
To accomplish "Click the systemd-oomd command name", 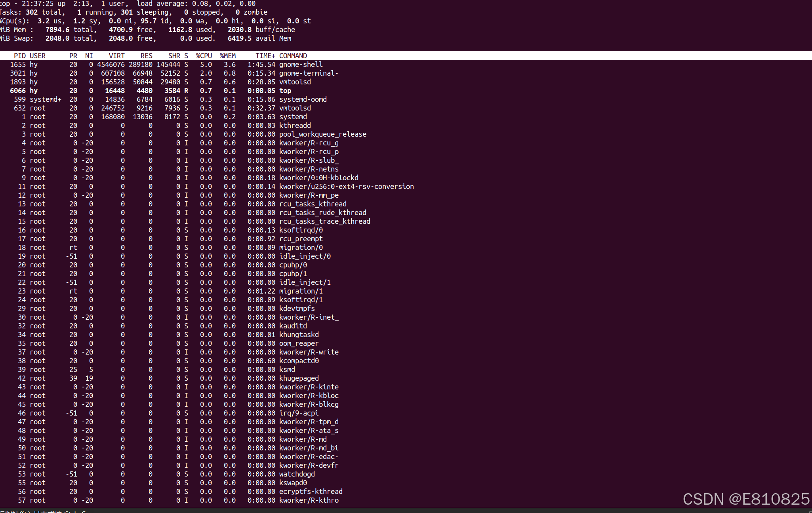I will tap(303, 99).
